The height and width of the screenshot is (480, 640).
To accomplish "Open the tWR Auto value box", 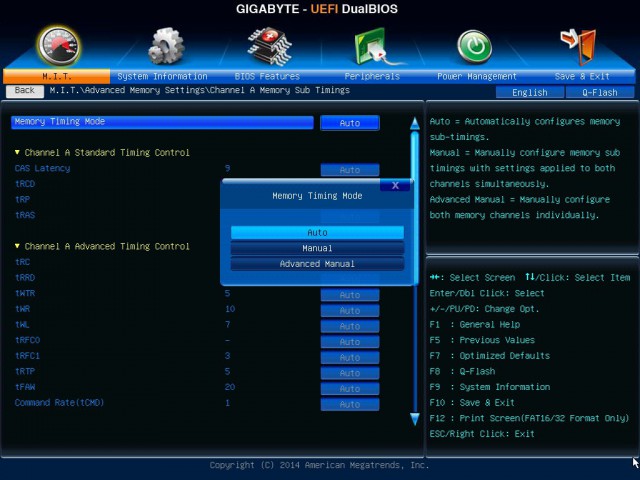I will tap(350, 311).
